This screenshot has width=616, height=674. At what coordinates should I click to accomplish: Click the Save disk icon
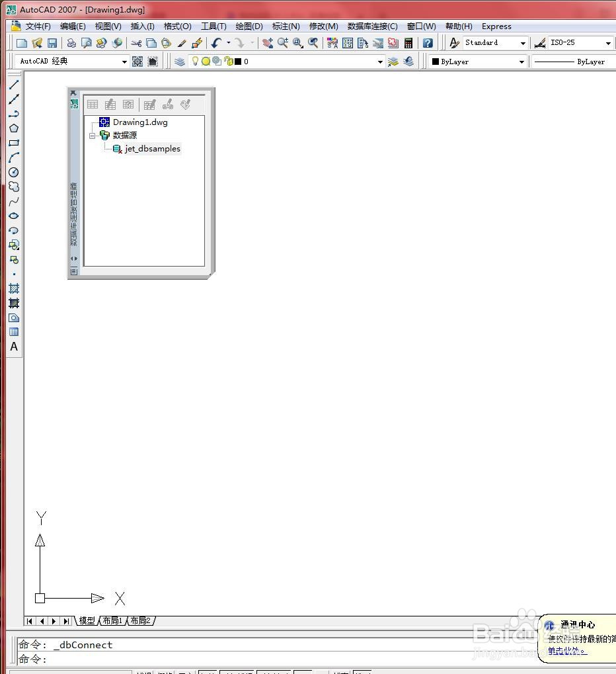click(52, 43)
